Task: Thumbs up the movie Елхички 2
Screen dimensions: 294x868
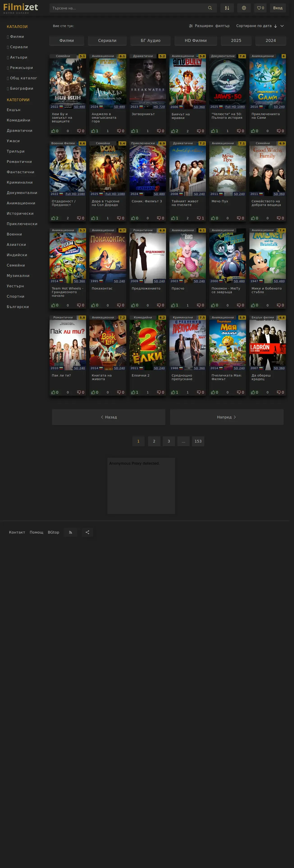Action: pos(133,392)
